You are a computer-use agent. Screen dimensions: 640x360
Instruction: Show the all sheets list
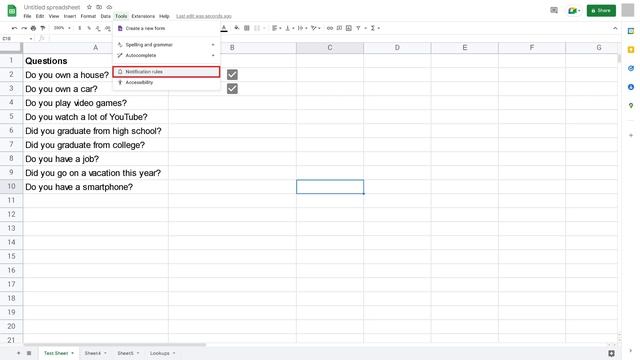[29, 353]
